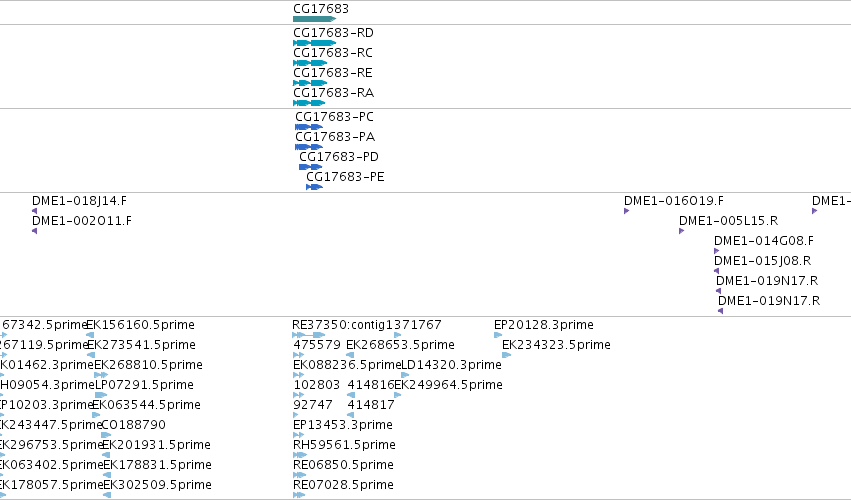Image resolution: width=851 pixels, height=500 pixels.
Task: Select the CG17683-RE transcript glyph
Action: (310, 83)
